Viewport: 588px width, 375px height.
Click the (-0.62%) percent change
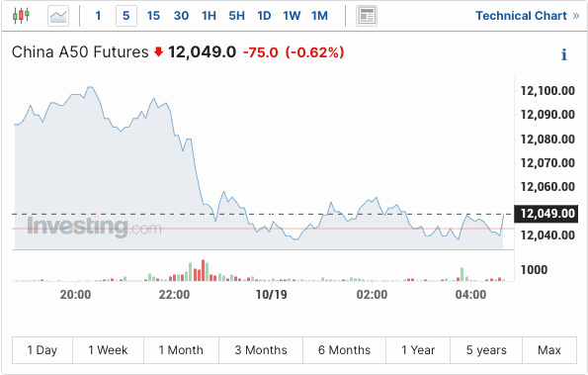click(x=314, y=52)
